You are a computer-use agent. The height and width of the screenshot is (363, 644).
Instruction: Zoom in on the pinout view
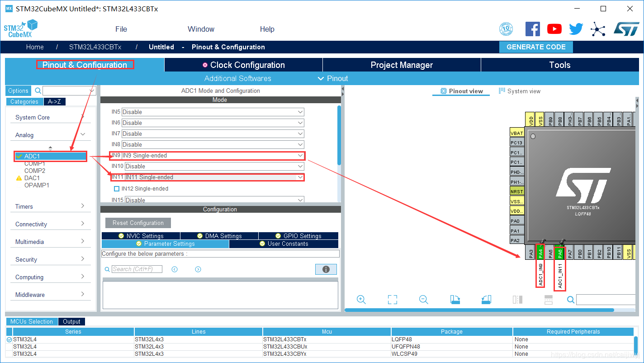(x=361, y=300)
